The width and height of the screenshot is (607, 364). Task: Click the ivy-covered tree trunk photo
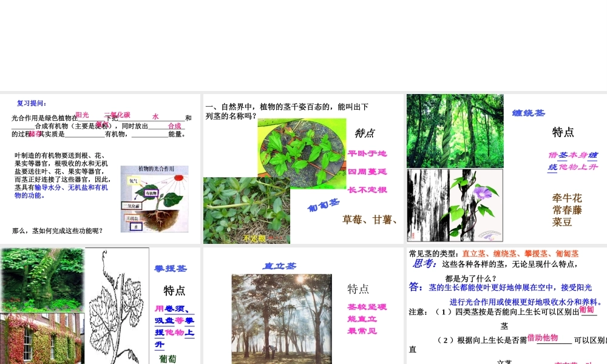(x=42, y=280)
